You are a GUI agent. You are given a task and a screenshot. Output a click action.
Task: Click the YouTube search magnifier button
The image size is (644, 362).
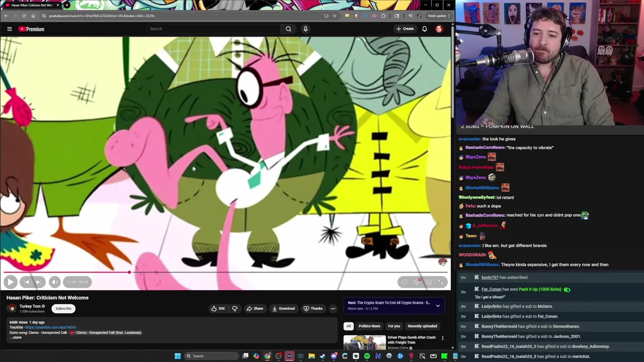tap(288, 29)
